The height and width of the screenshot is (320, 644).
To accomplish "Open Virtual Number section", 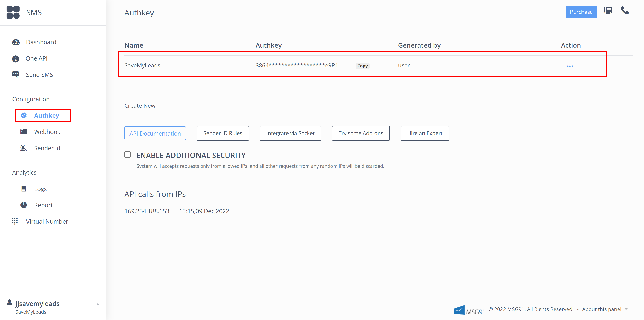I will tap(47, 221).
